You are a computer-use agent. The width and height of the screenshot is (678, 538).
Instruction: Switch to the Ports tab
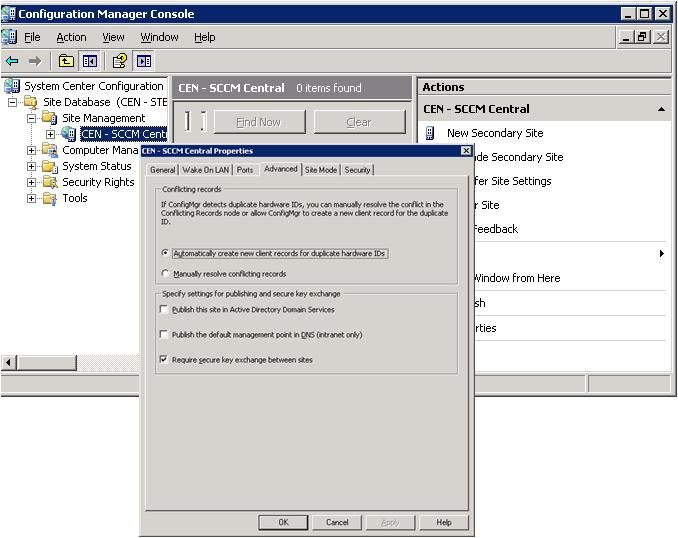245,170
